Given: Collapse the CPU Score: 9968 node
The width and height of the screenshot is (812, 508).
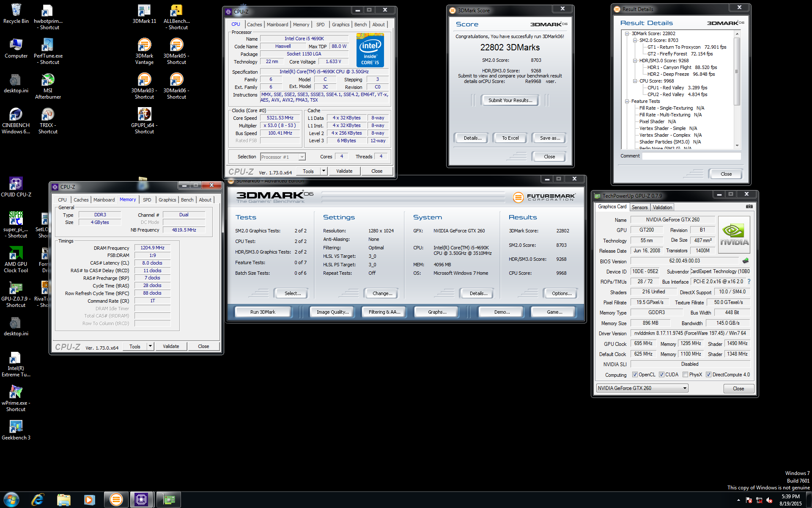Looking at the screenshot, I should click(x=635, y=81).
